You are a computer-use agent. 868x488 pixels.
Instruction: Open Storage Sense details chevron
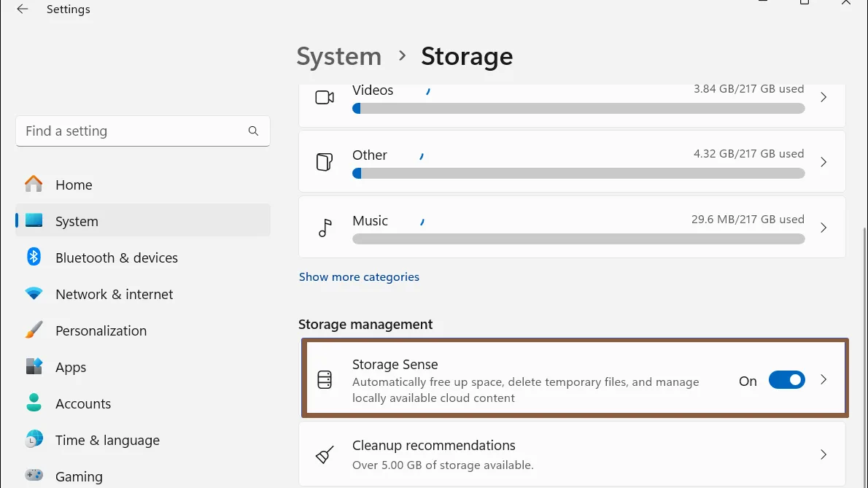point(824,379)
